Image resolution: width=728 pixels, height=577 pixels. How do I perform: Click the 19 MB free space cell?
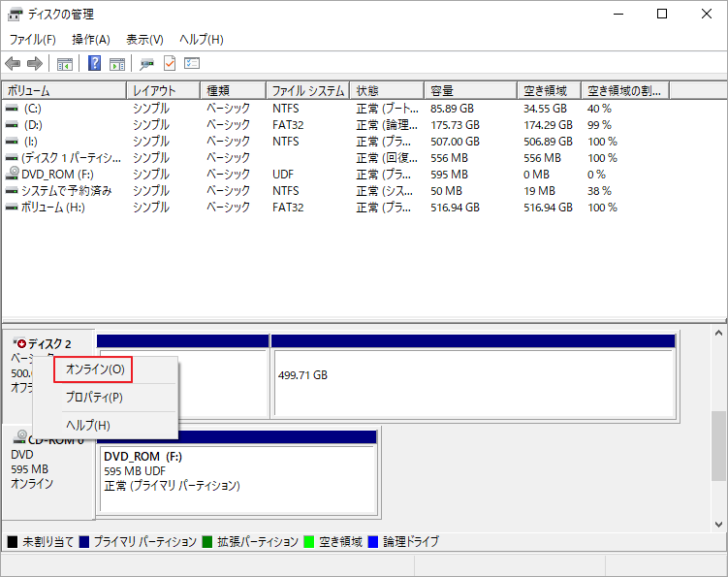point(539,191)
